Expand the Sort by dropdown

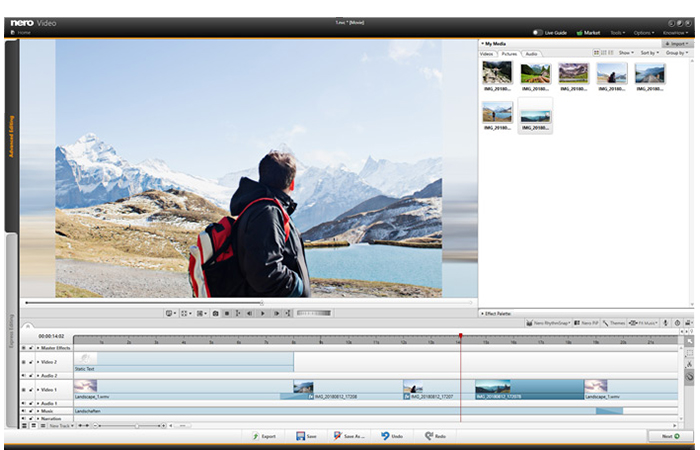[x=649, y=53]
